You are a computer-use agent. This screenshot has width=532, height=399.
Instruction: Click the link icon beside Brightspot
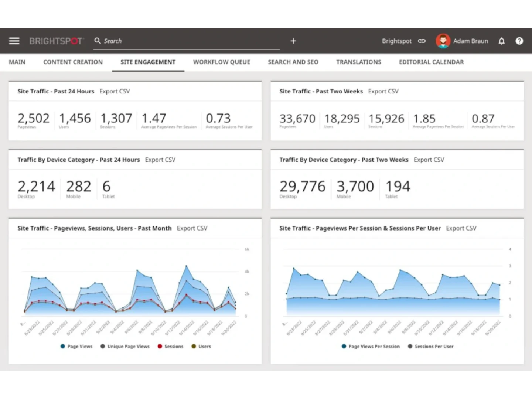click(x=422, y=41)
